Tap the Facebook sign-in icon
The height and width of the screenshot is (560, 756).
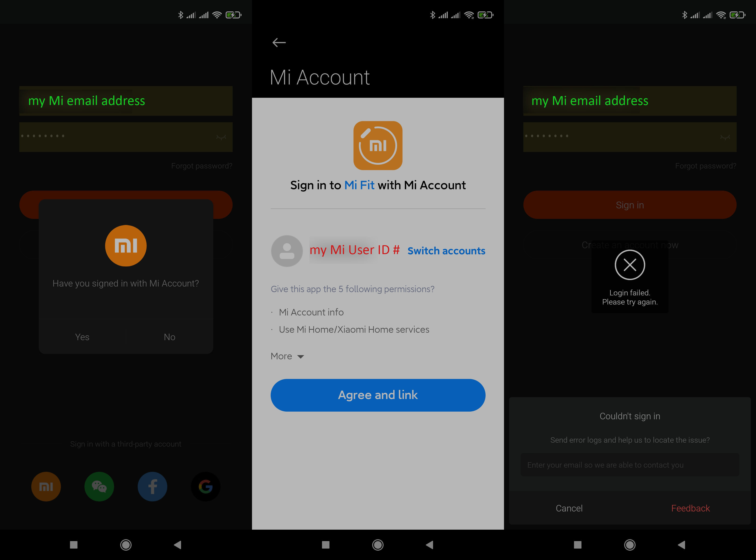point(152,486)
